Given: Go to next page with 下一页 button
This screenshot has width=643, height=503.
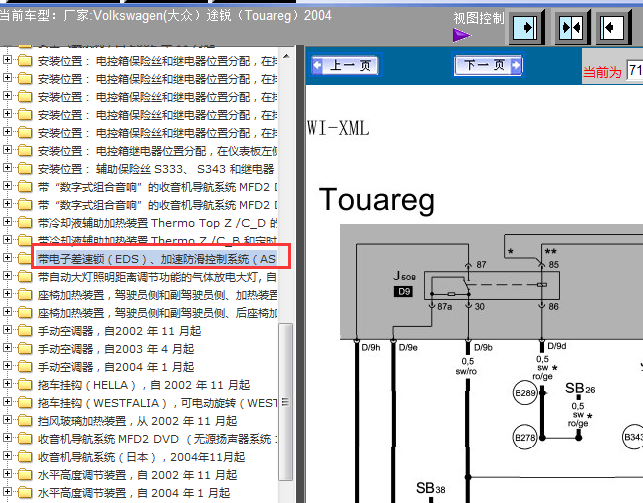Looking at the screenshot, I should point(488,65).
